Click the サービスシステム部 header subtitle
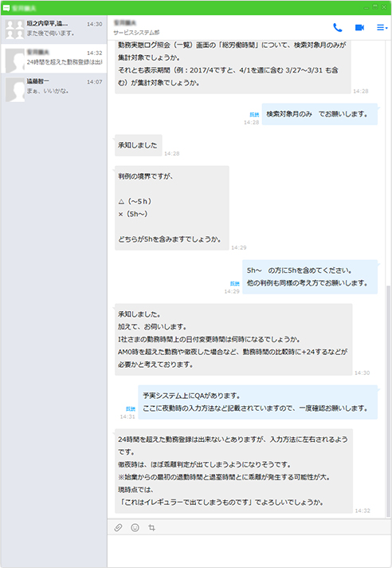 136,33
